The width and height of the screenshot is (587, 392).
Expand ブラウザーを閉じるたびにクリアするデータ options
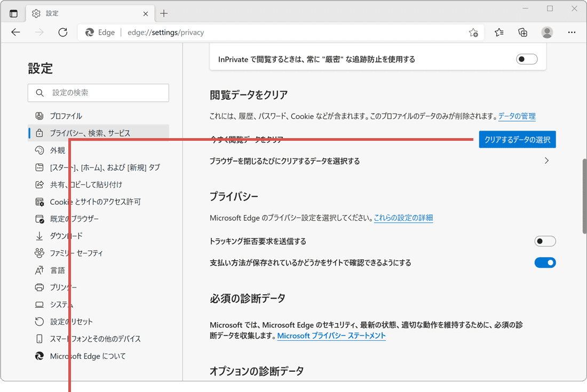[546, 160]
